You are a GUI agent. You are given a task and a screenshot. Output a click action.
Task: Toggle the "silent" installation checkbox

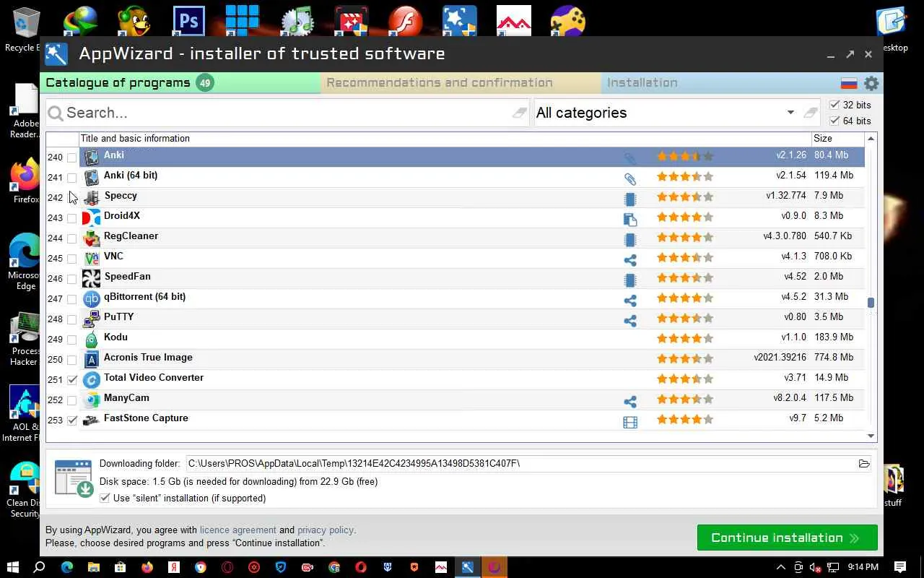(105, 498)
